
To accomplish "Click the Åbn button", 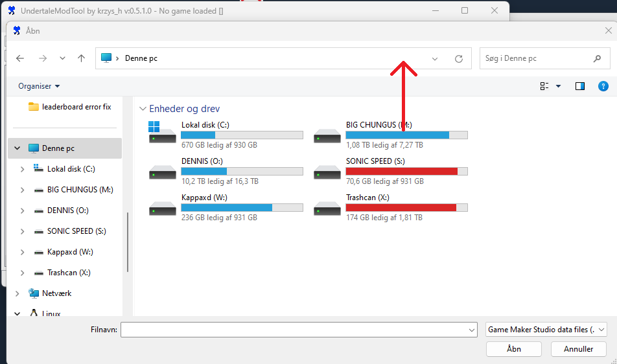I will (514, 349).
